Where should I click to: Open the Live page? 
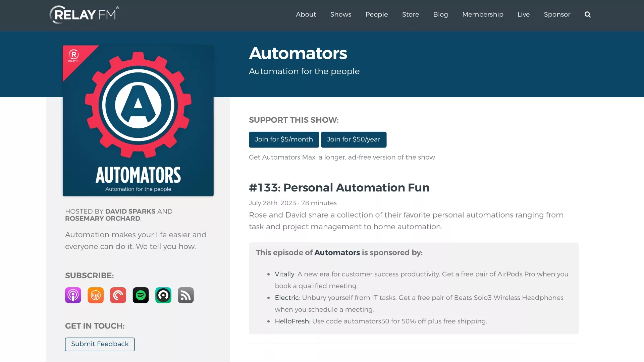tap(524, 14)
